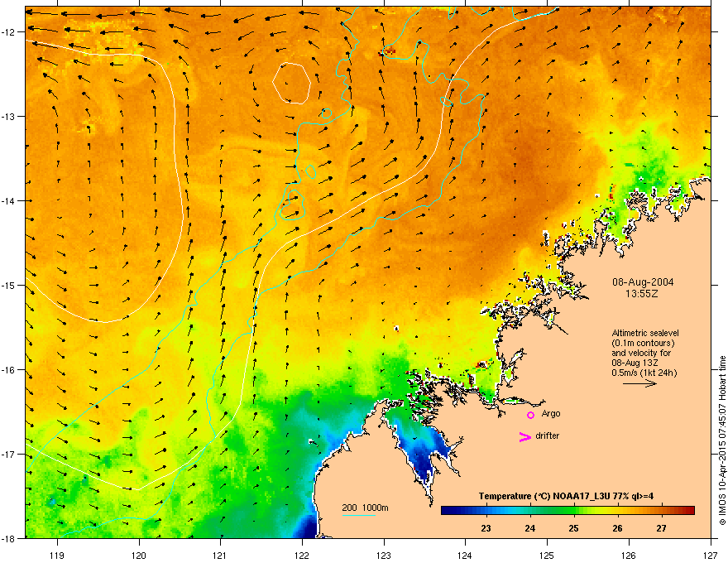Click longitude axis label 125
The width and height of the screenshot is (728, 563).
[547, 555]
